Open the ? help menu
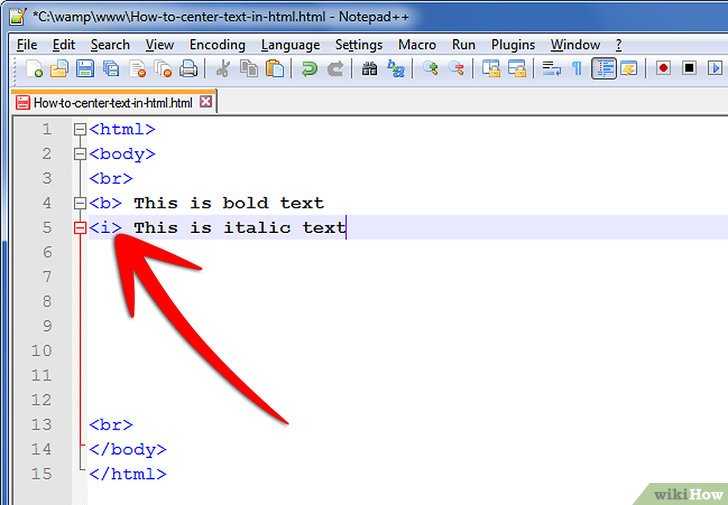Screen dimensions: 728x505 coord(619,45)
